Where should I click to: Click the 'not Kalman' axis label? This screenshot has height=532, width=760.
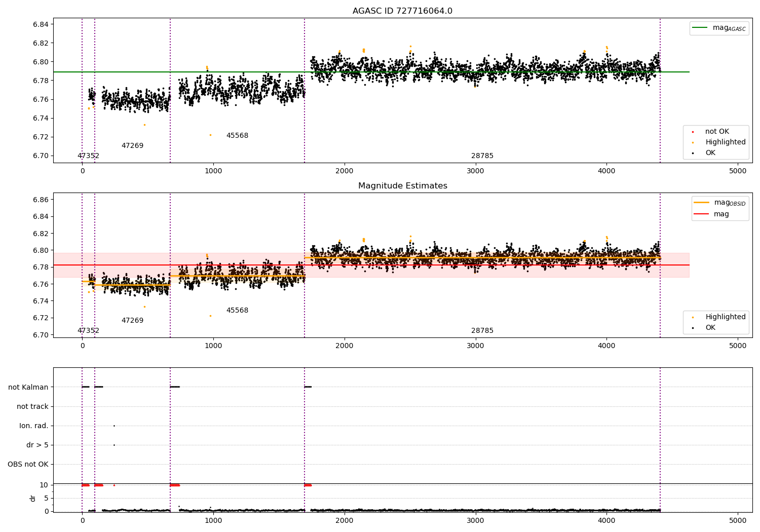[28, 388]
